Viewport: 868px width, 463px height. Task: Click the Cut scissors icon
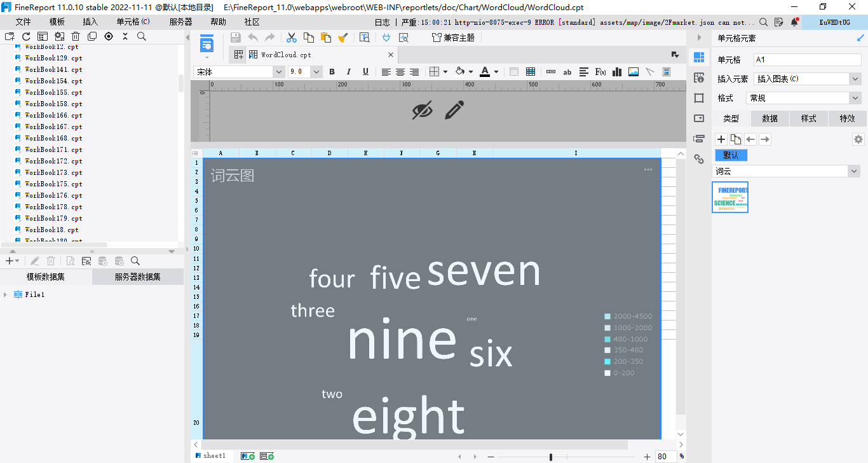(292, 38)
